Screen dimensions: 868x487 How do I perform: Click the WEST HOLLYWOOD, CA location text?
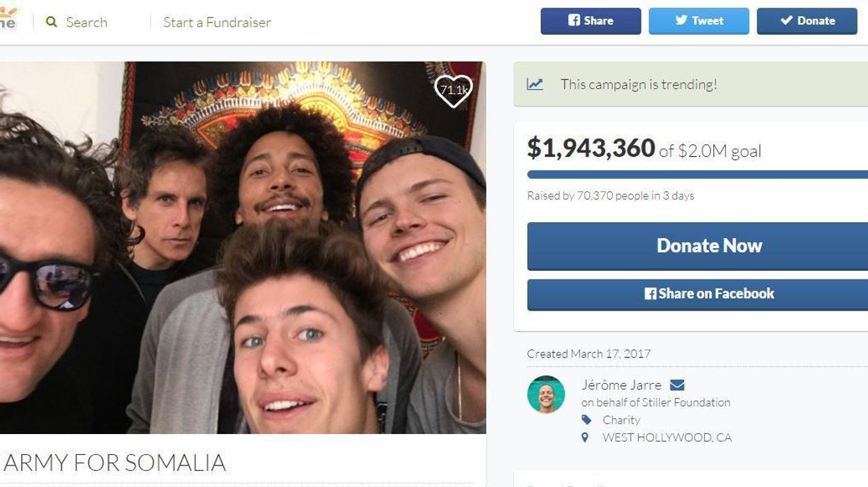click(x=667, y=438)
